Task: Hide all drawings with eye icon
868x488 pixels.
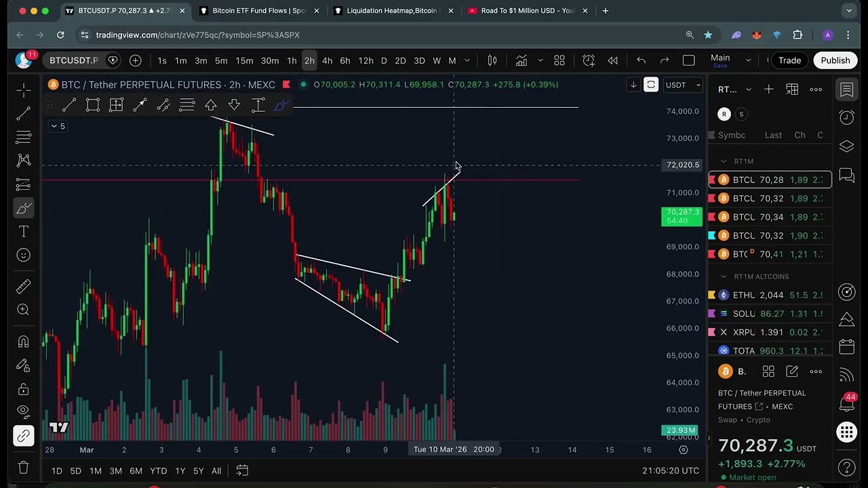Action: pos(24,411)
